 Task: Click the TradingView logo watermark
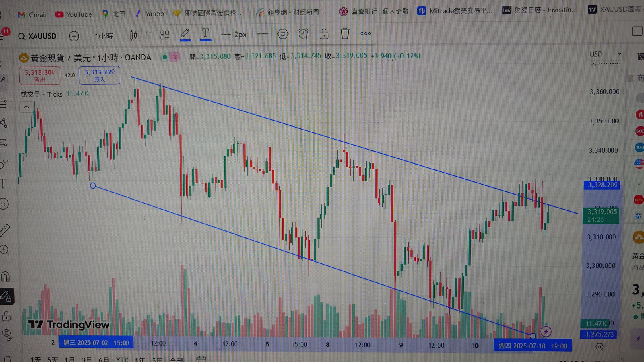[x=68, y=325]
